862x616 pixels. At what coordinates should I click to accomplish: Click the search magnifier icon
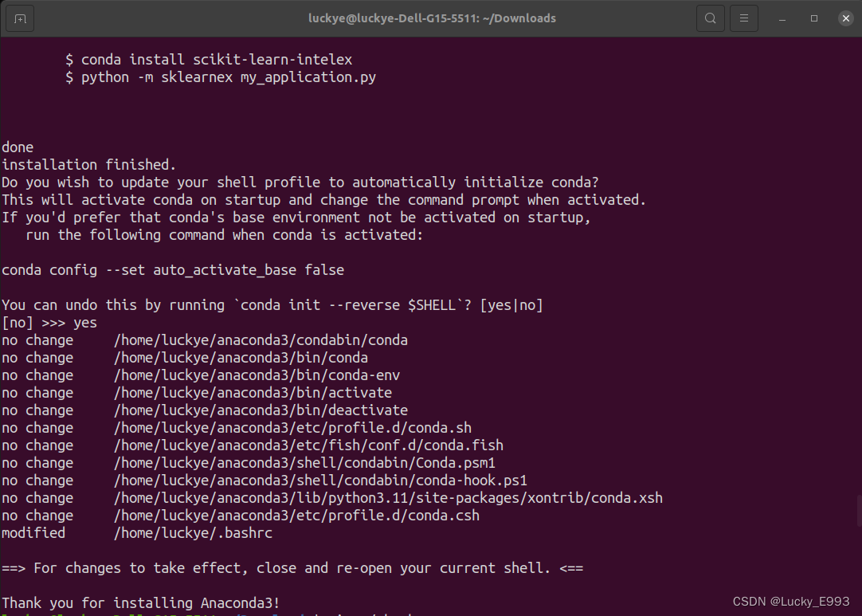tap(710, 18)
